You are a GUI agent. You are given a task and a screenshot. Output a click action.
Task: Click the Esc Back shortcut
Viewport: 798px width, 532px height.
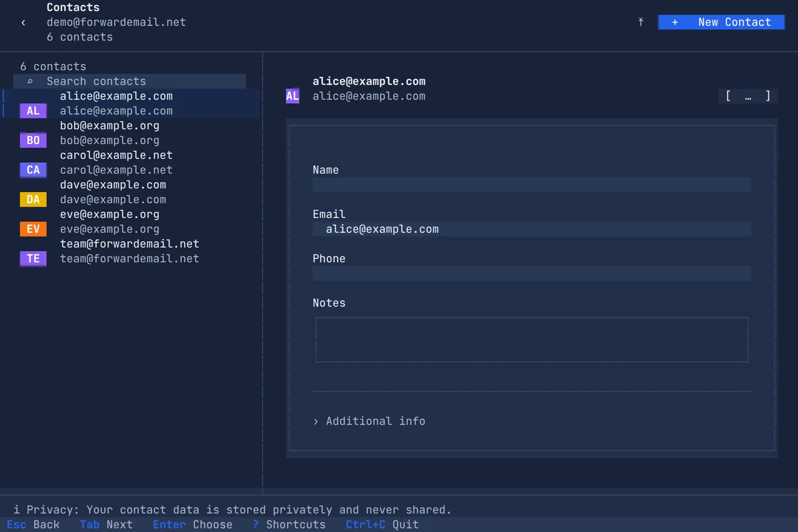[x=33, y=525]
